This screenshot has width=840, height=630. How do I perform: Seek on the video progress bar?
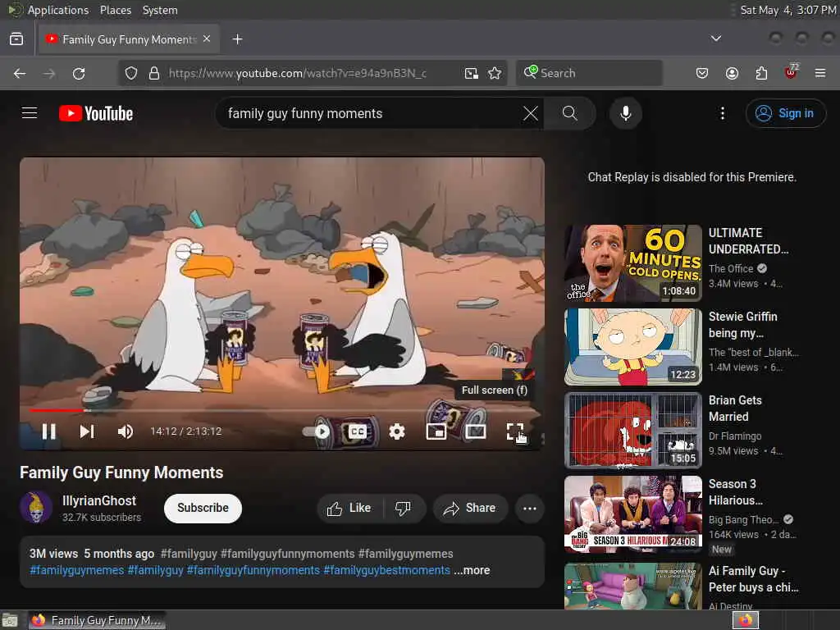(x=282, y=410)
